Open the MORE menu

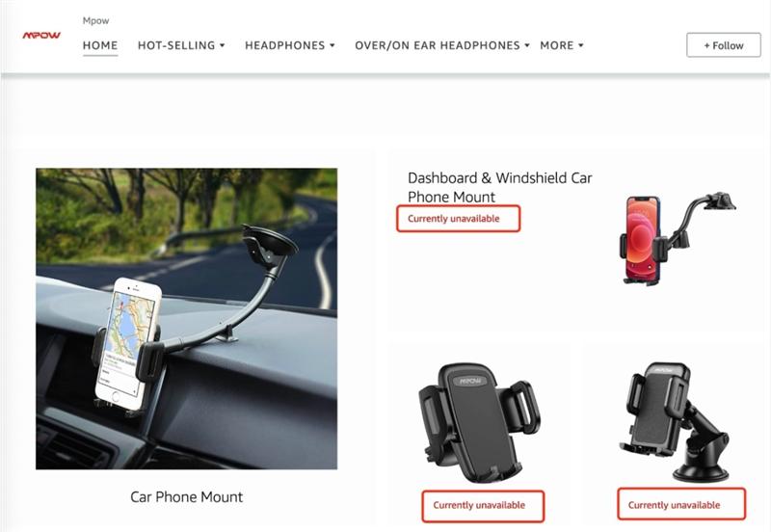point(562,45)
